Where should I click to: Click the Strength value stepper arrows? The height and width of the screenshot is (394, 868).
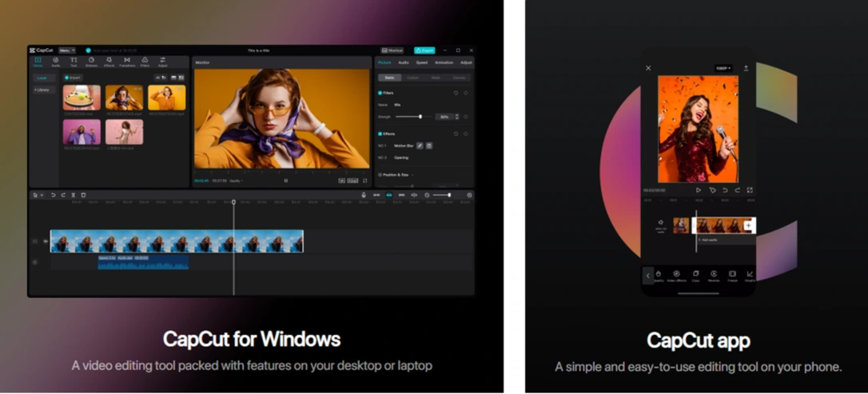click(x=456, y=117)
